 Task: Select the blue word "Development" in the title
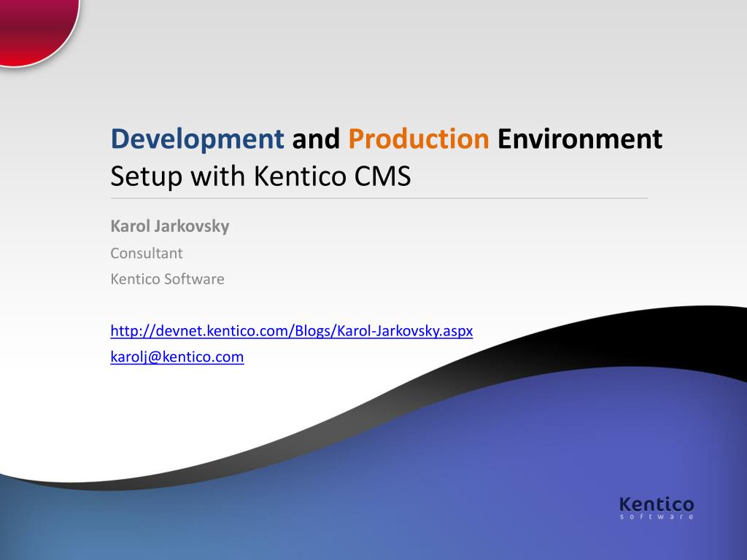pos(198,139)
